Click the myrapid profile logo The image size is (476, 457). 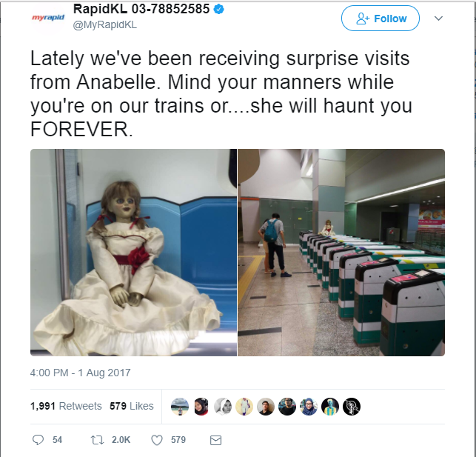pos(48,17)
